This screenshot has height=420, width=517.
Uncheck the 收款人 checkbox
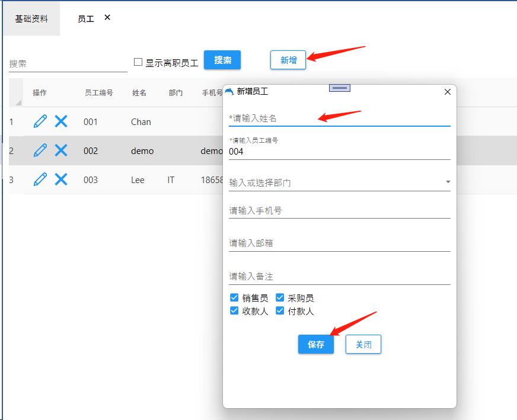(234, 310)
